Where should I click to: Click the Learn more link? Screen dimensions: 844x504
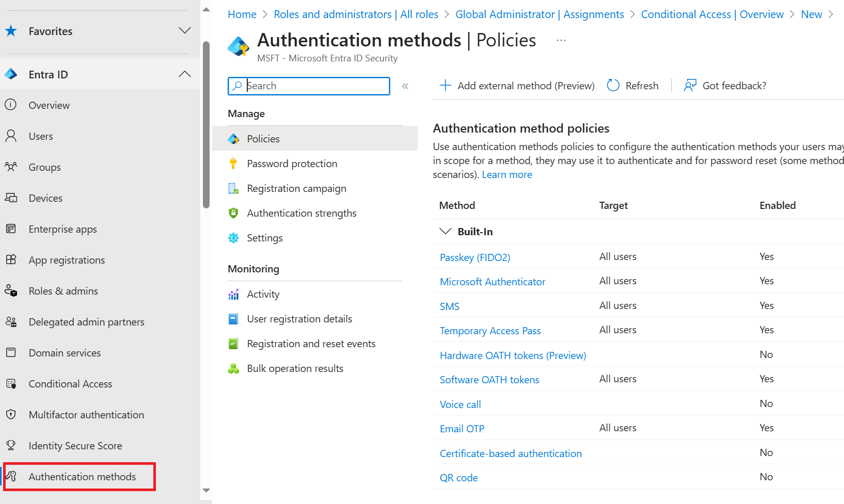pos(507,174)
